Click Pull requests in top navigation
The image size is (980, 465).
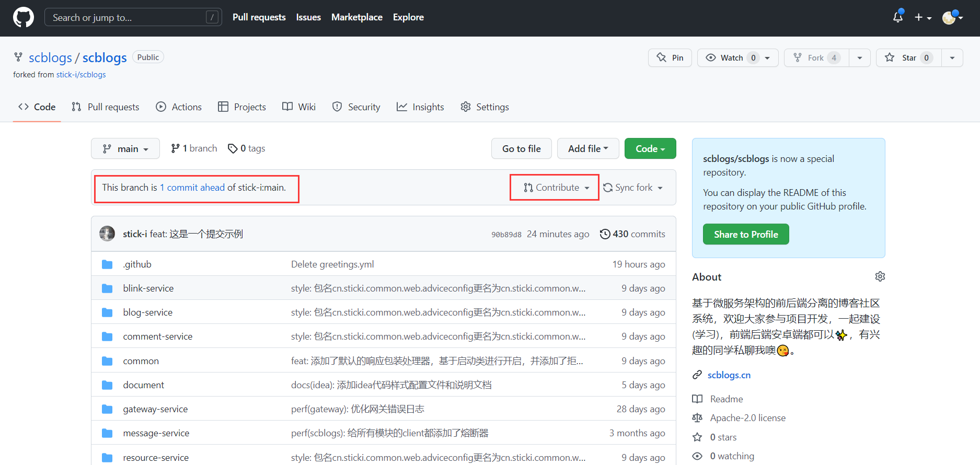point(259,17)
